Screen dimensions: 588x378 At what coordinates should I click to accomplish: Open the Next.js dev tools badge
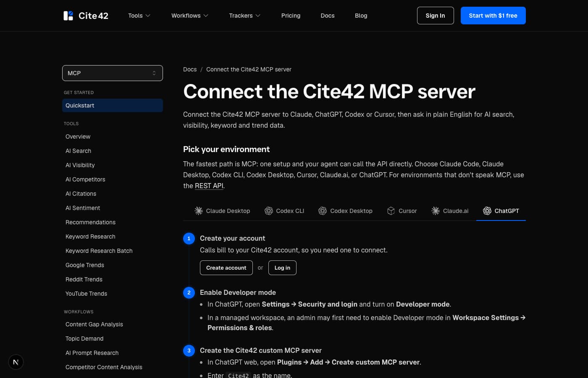[16, 362]
